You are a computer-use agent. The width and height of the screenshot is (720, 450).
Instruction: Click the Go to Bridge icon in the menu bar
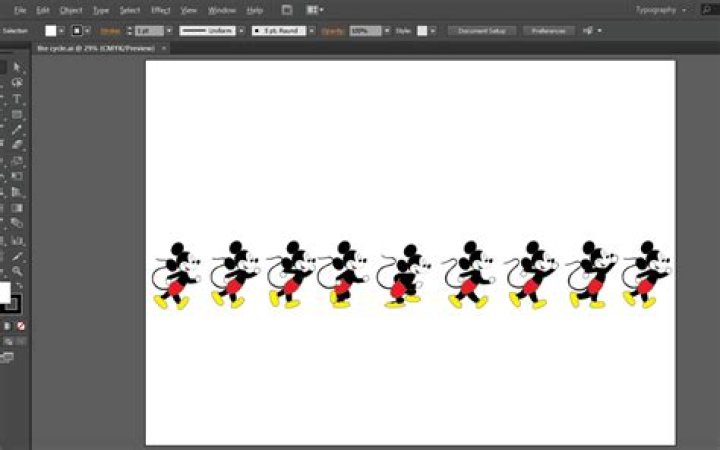(x=287, y=10)
